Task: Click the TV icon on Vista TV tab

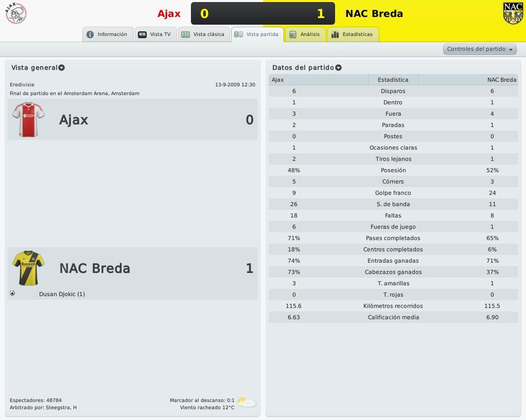Action: point(142,34)
